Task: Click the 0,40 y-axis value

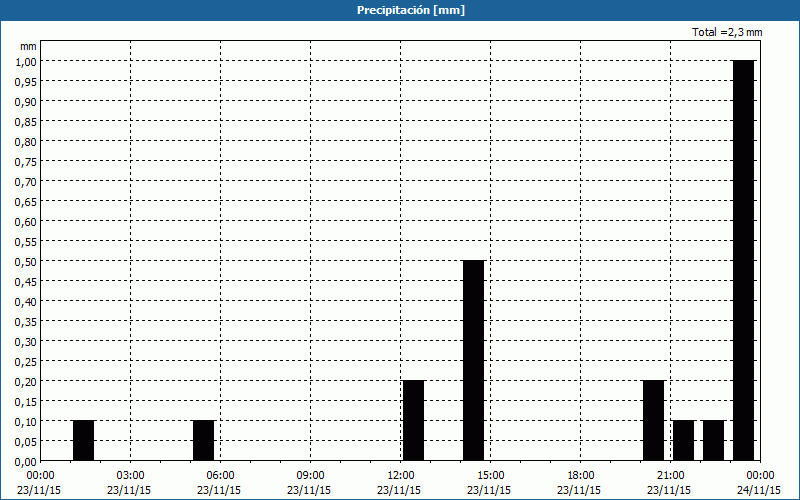Action: 26,302
